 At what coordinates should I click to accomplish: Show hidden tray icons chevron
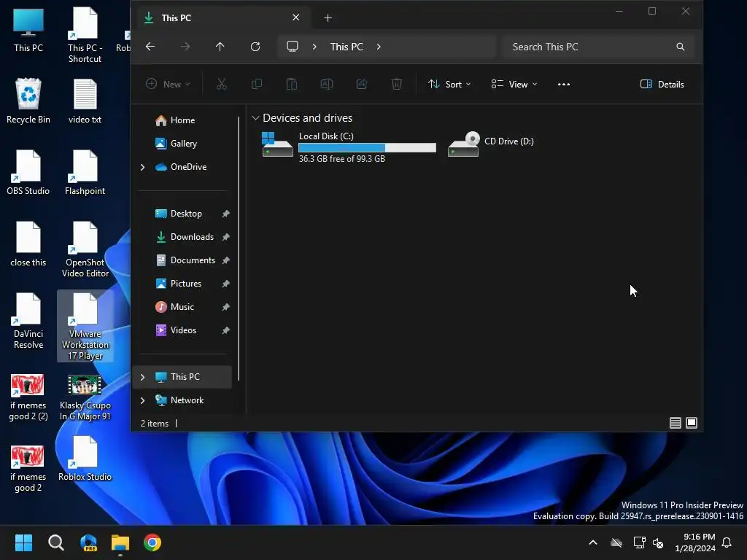[593, 542]
